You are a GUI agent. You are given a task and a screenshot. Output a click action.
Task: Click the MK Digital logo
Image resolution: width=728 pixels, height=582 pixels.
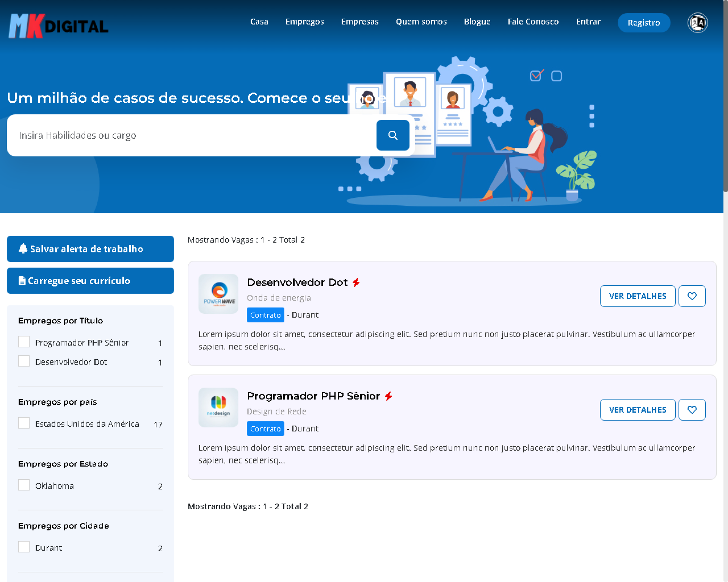59,26
